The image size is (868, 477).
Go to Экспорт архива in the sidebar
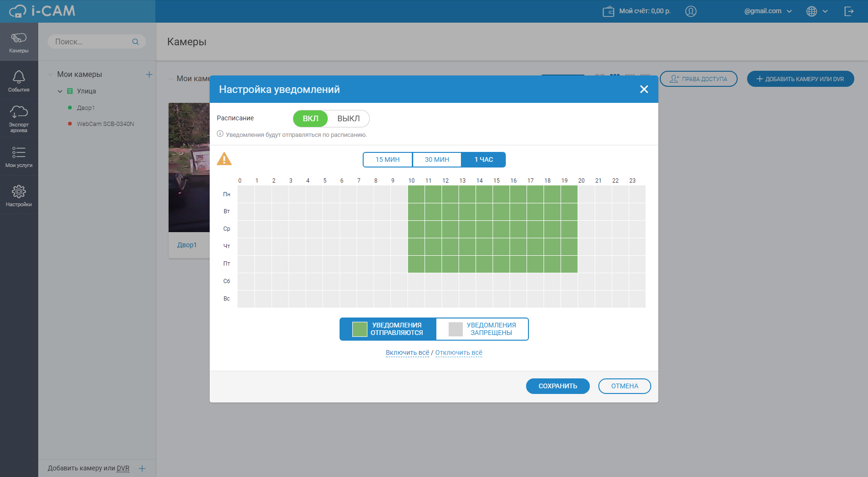pos(19,118)
